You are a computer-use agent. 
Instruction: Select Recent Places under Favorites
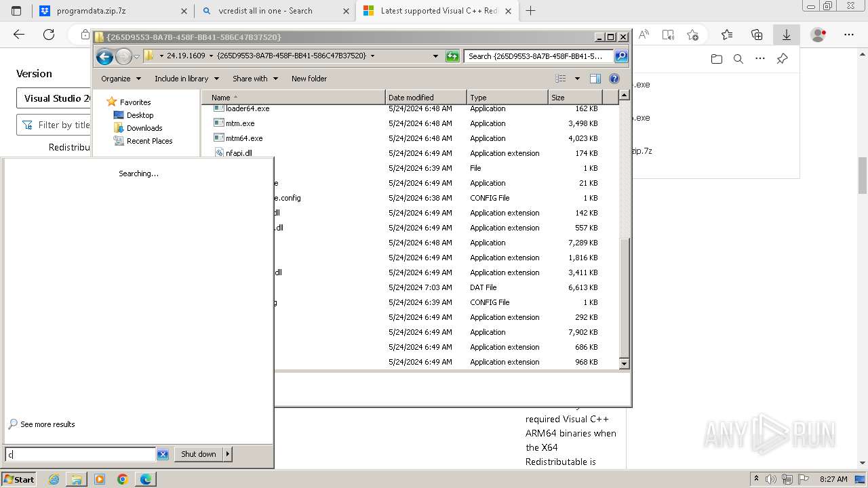pyautogui.click(x=149, y=141)
